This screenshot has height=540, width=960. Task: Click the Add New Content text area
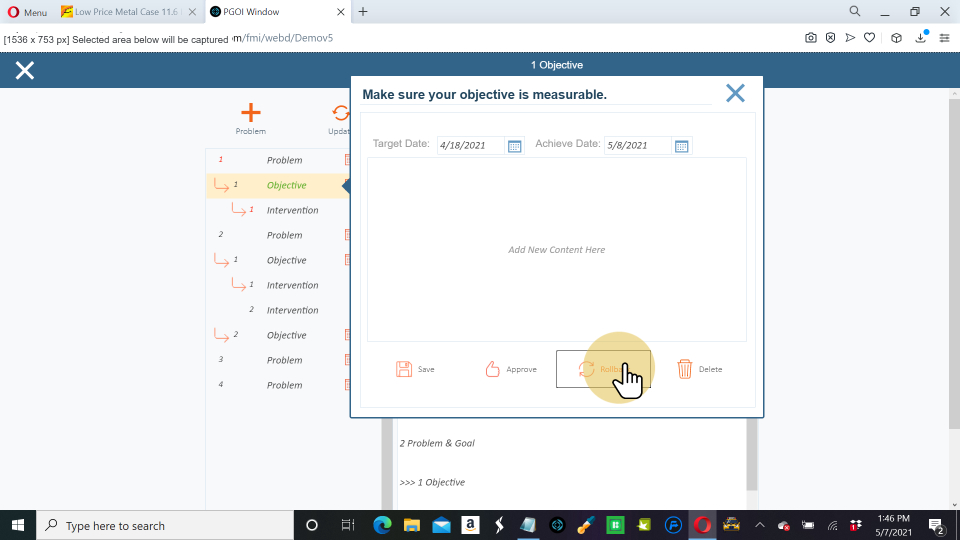click(556, 250)
